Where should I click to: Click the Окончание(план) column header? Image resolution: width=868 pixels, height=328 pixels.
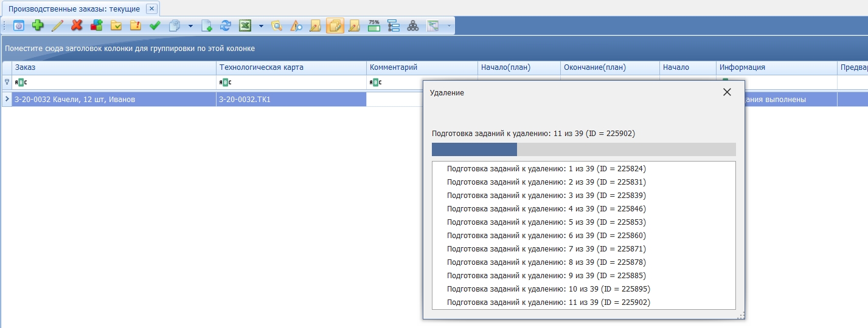click(610, 67)
